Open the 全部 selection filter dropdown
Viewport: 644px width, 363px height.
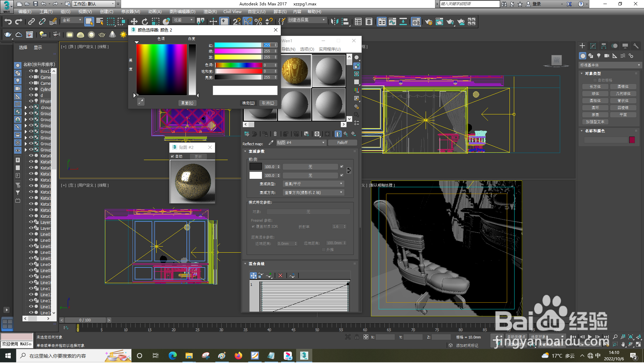click(72, 20)
